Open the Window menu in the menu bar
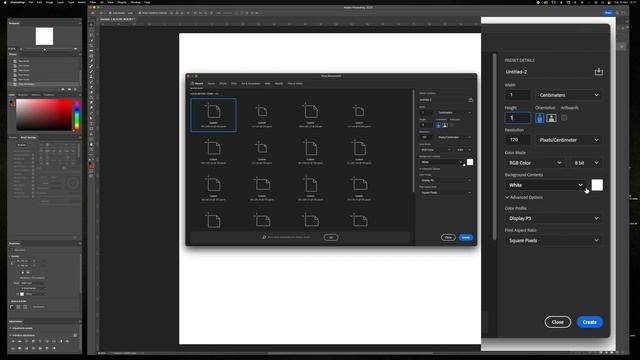640x360 pixels. pos(135,2)
